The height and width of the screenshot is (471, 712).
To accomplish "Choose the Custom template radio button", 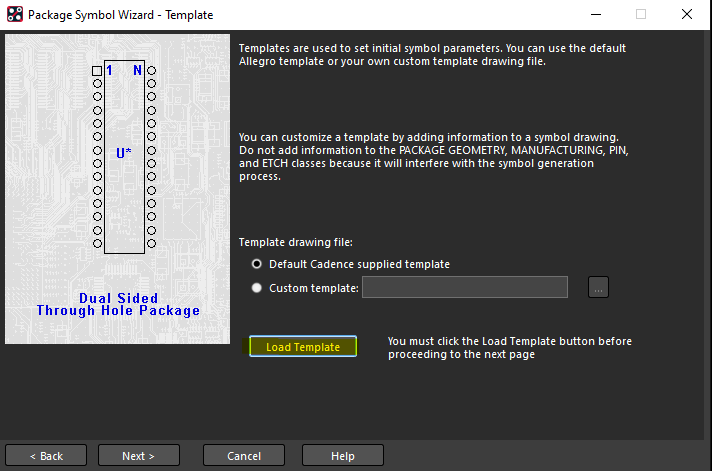I will [257, 288].
